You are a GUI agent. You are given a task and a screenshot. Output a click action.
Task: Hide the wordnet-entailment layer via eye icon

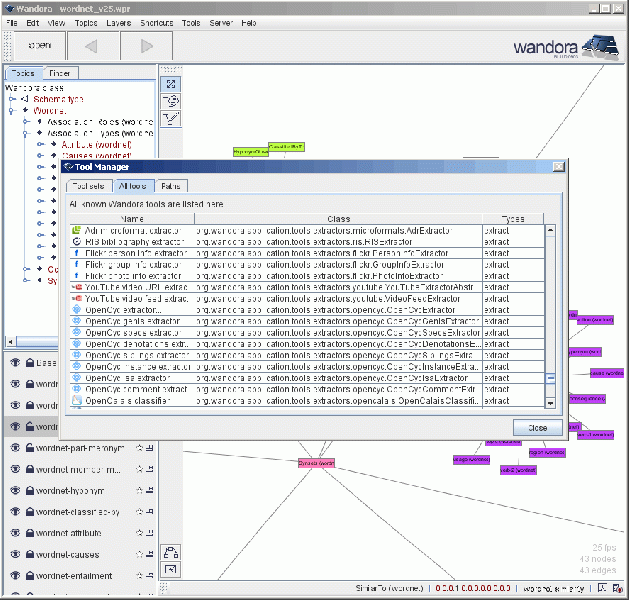15,574
